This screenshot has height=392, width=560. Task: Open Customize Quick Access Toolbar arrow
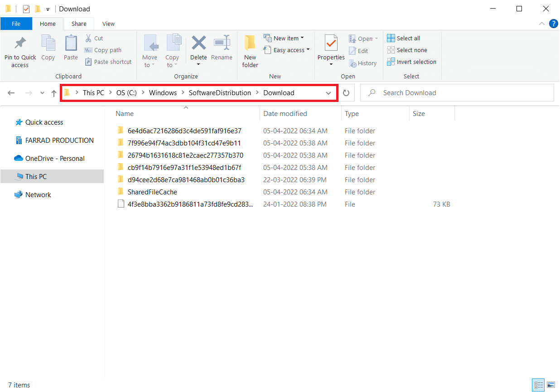48,9
